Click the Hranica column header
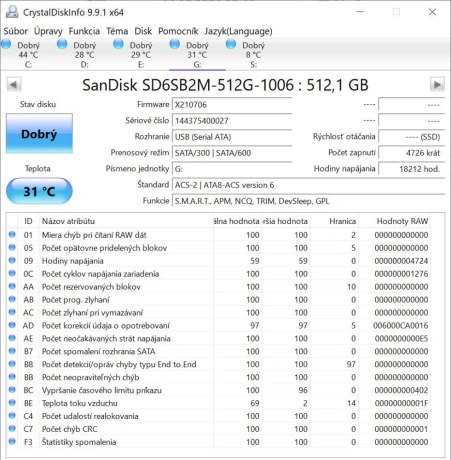This screenshot has width=451, height=460. click(334, 221)
